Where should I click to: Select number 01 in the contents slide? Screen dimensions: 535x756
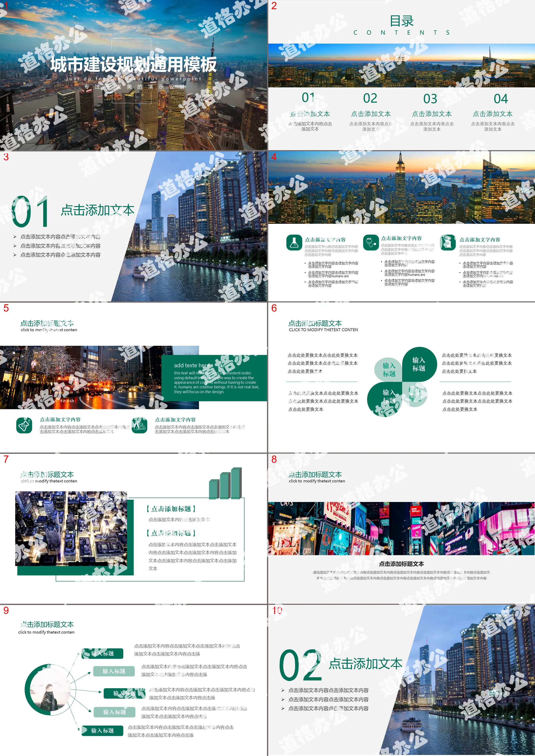point(308,98)
